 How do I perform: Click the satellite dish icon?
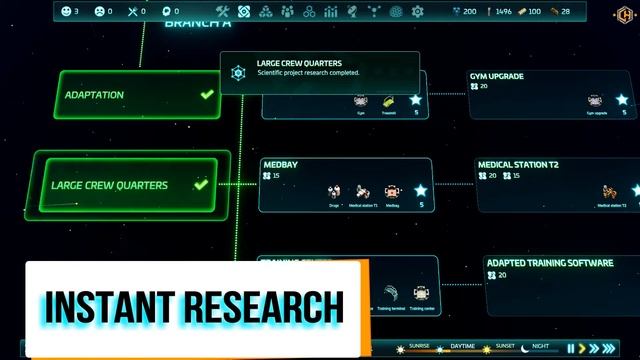pos(352,12)
